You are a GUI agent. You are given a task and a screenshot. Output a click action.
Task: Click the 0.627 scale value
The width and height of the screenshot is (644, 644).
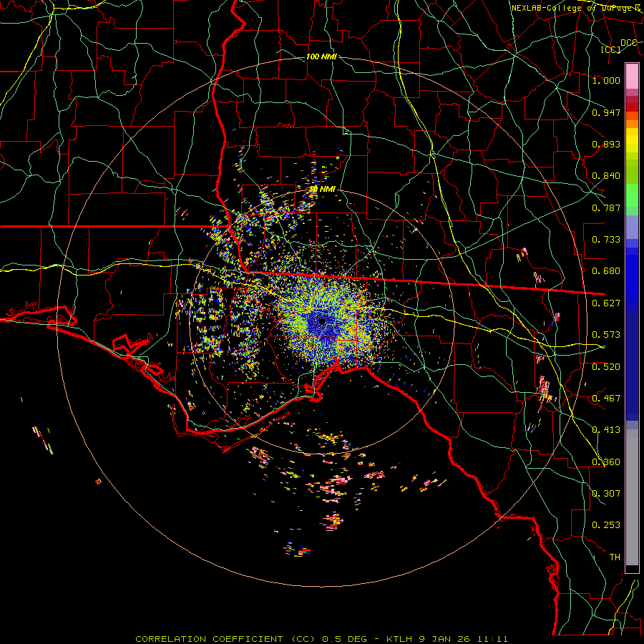pos(606,303)
